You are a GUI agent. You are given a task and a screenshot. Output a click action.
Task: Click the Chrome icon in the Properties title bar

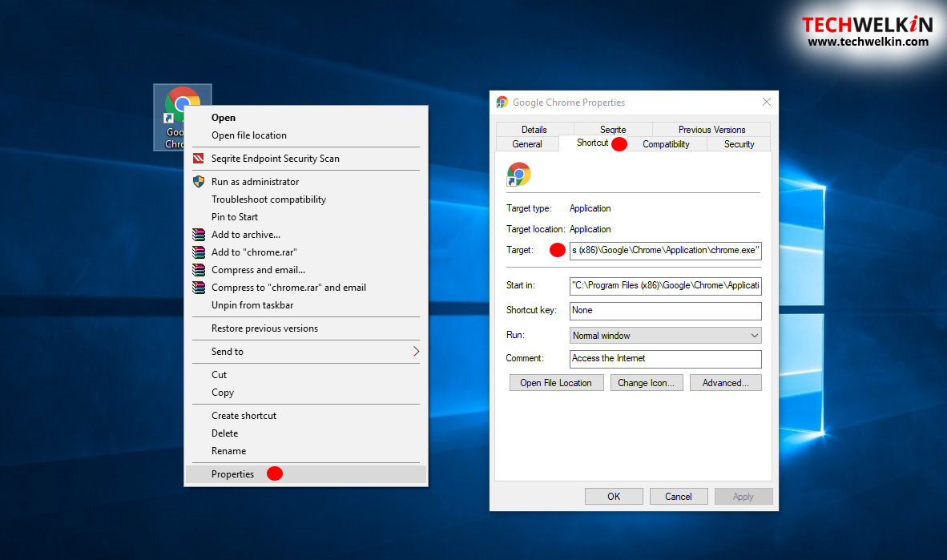[x=502, y=102]
